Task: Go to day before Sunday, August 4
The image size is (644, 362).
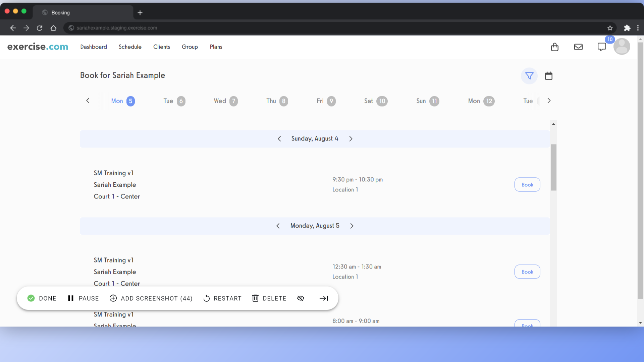Action: [279, 139]
